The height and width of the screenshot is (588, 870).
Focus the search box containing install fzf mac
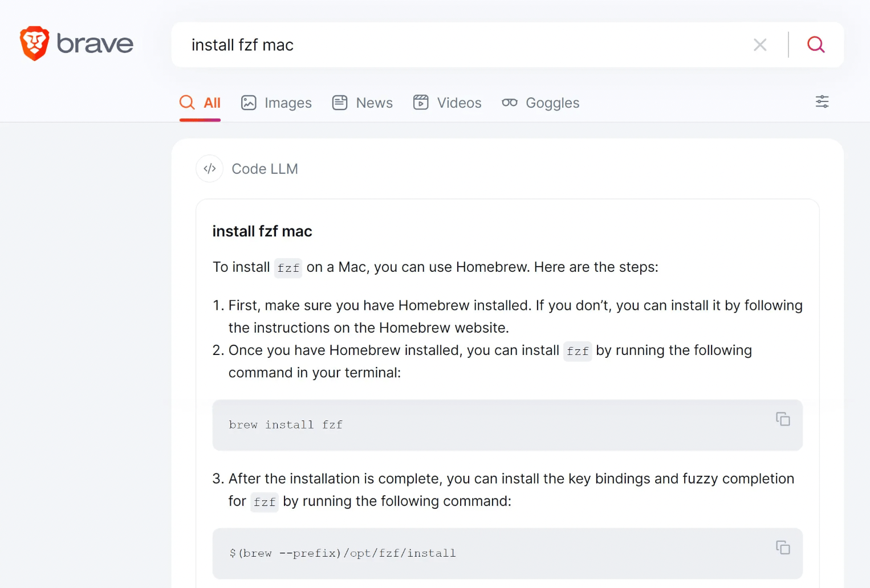point(462,45)
